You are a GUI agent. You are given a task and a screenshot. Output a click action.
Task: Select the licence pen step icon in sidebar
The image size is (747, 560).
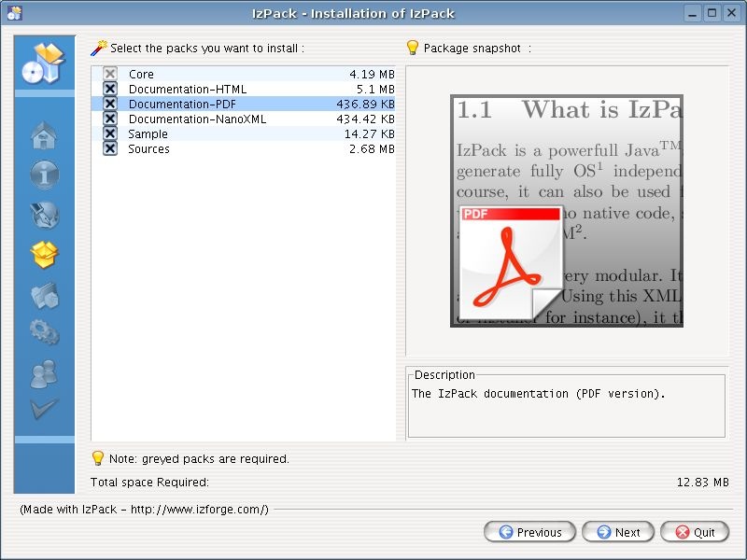click(x=44, y=215)
